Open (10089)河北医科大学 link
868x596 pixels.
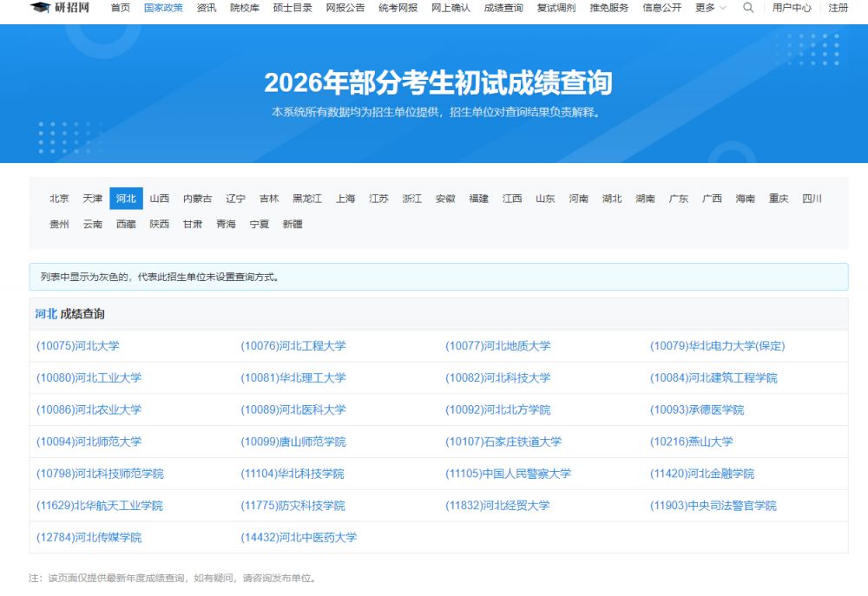pyautogui.click(x=293, y=410)
